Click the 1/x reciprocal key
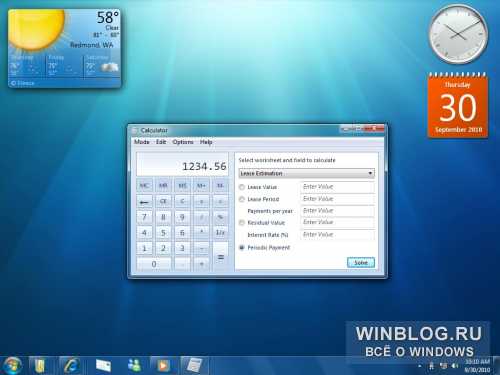This screenshot has height=375, width=500. click(x=220, y=233)
